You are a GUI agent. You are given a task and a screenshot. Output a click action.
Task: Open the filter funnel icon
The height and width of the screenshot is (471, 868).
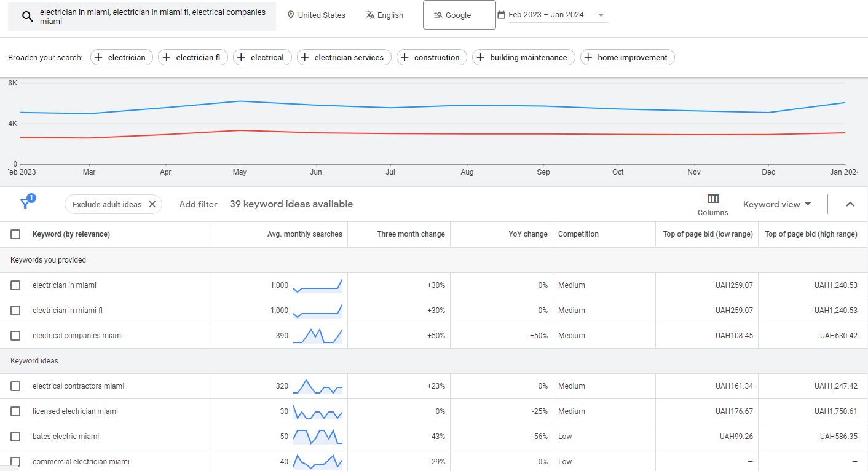click(x=26, y=204)
